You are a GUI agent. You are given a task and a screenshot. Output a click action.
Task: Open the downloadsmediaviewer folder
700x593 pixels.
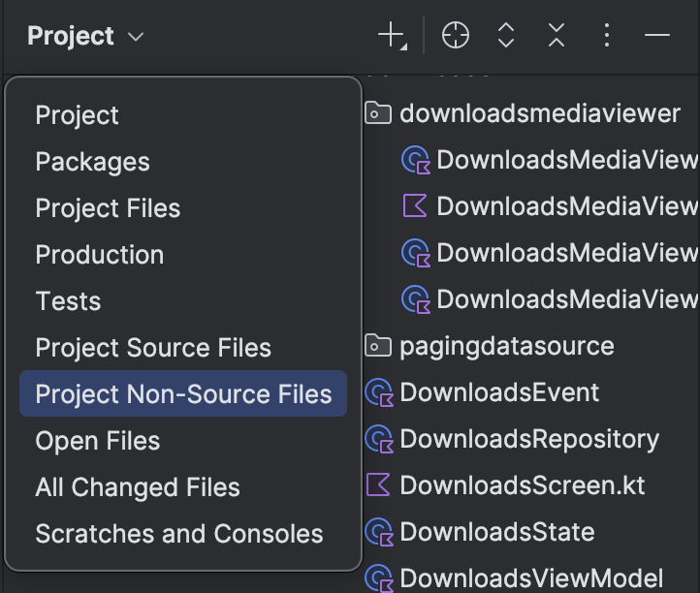[x=523, y=113]
